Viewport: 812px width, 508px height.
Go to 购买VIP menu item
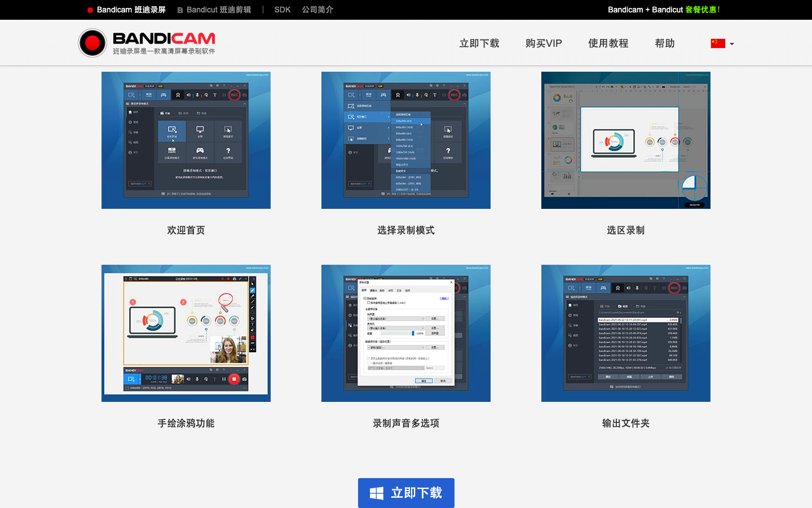544,43
